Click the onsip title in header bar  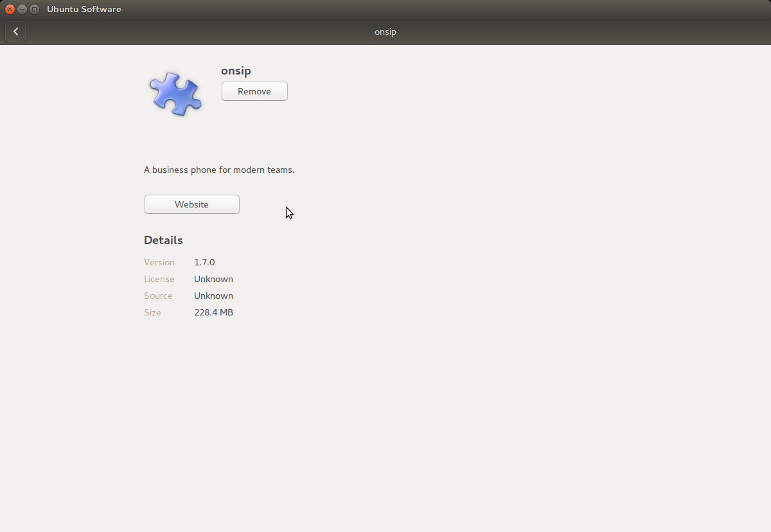click(x=385, y=31)
